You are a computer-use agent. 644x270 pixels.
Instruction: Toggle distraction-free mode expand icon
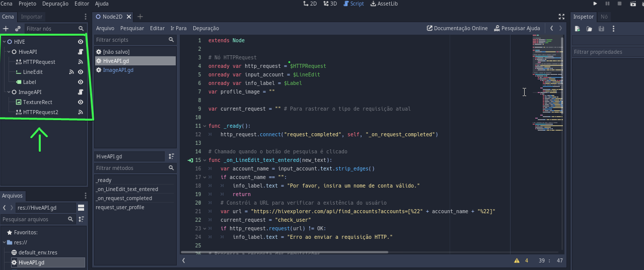click(562, 17)
